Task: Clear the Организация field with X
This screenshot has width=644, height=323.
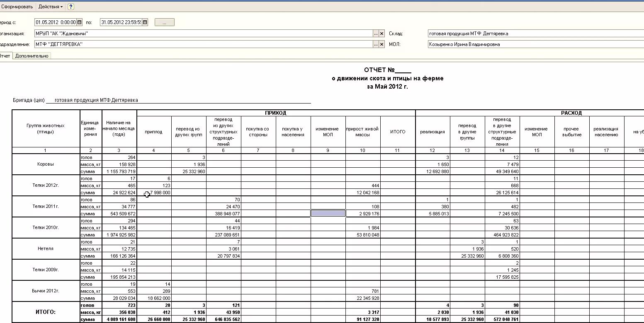Action: click(382, 34)
